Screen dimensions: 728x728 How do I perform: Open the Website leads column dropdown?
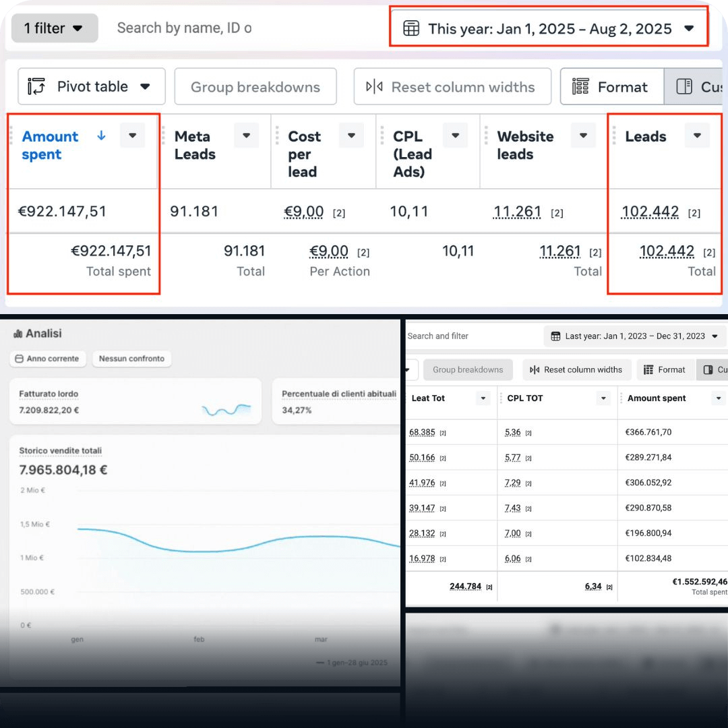[583, 135]
